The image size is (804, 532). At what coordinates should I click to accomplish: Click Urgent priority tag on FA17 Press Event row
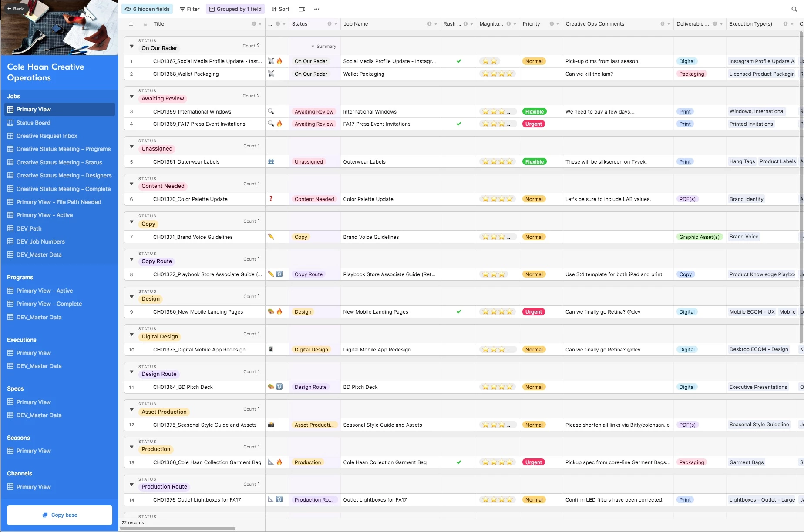534,124
